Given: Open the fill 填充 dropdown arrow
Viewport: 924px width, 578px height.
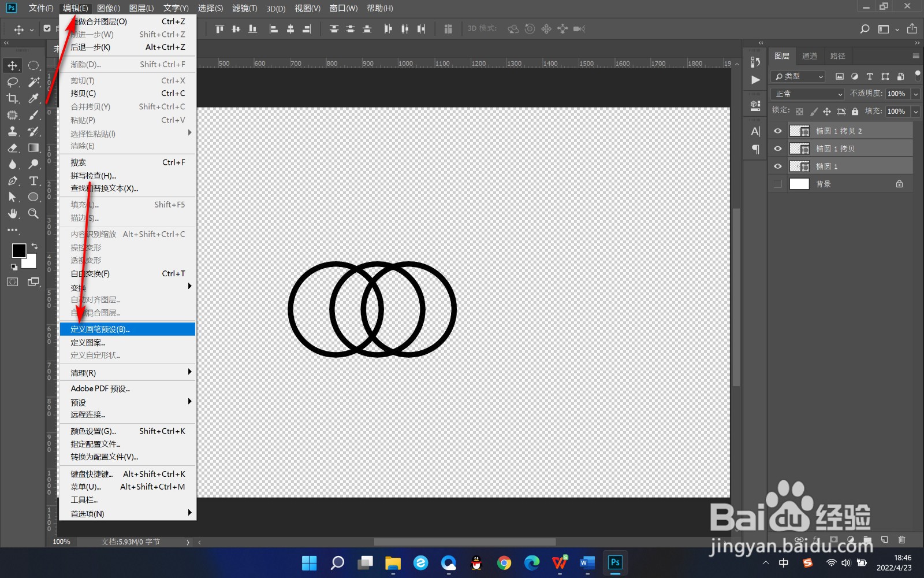Looking at the screenshot, I should pyautogui.click(x=915, y=112).
